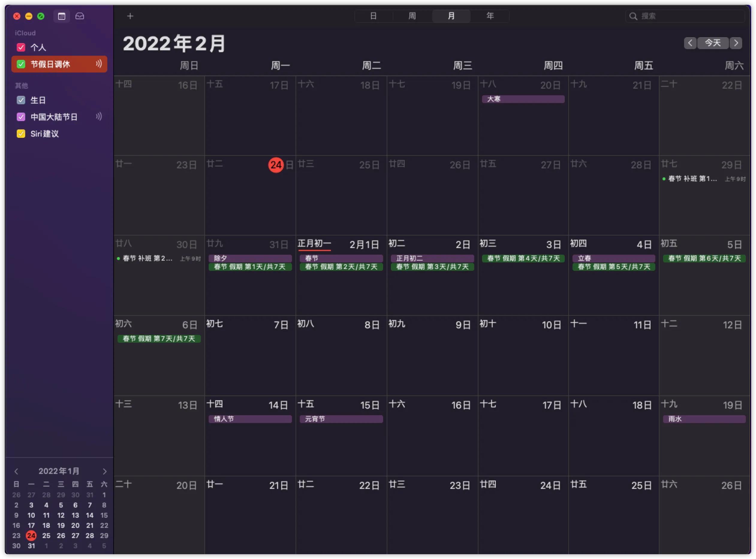Toggle the 个人 calendar checkbox
This screenshot has width=756, height=559.
click(21, 47)
